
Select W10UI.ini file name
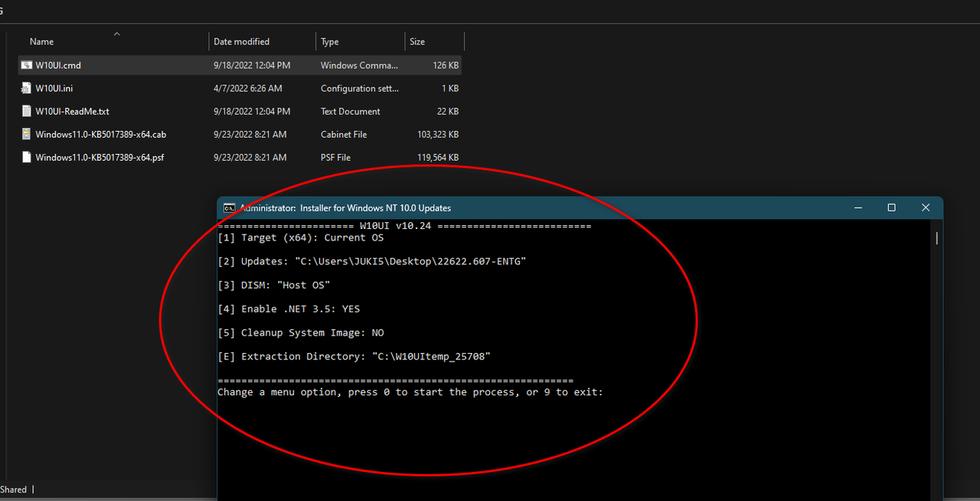54,88
